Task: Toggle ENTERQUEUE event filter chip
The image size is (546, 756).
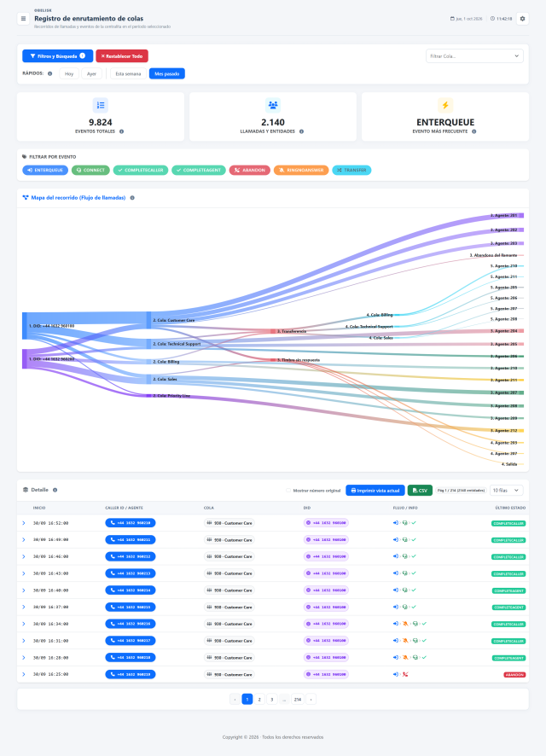Action: (x=45, y=170)
